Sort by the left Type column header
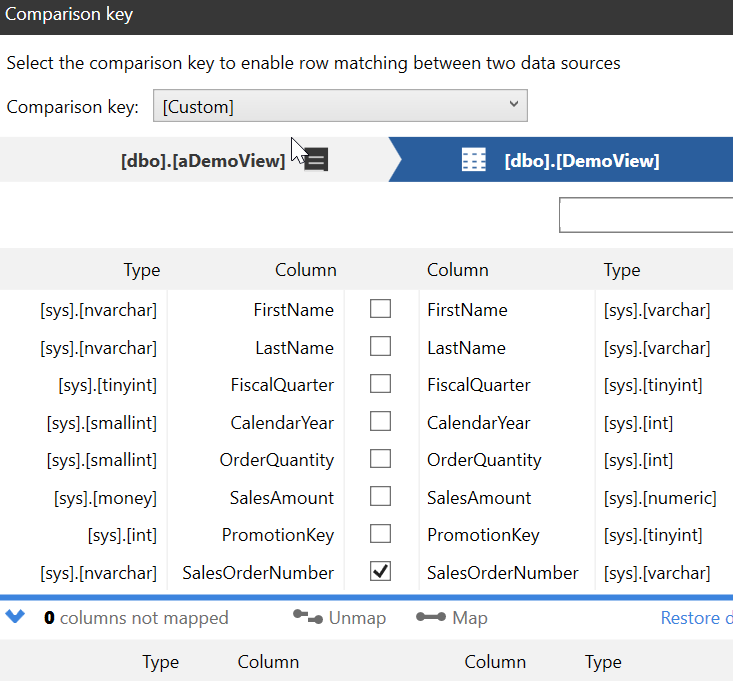733x692 pixels. 141,270
